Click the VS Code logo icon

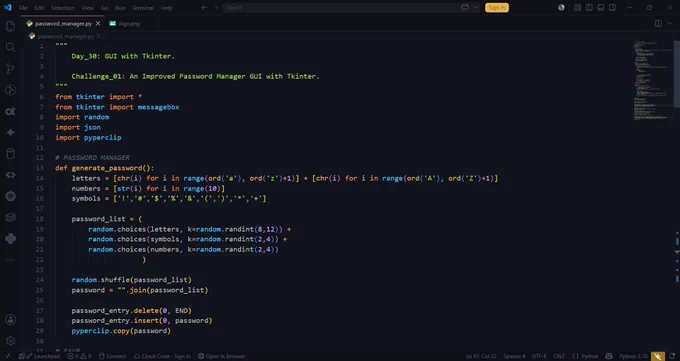[7, 7]
